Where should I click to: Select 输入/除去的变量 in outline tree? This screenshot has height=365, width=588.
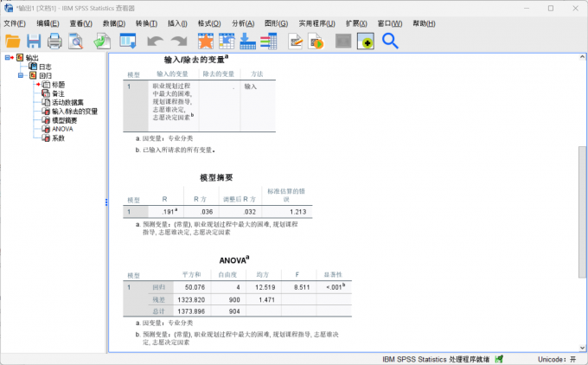74,112
